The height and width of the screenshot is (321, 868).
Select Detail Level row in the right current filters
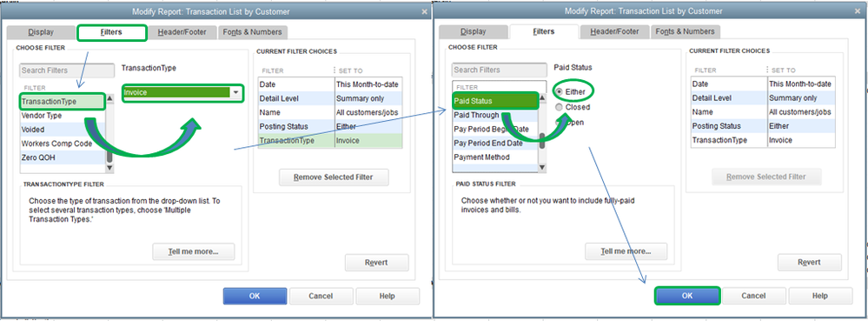click(762, 98)
